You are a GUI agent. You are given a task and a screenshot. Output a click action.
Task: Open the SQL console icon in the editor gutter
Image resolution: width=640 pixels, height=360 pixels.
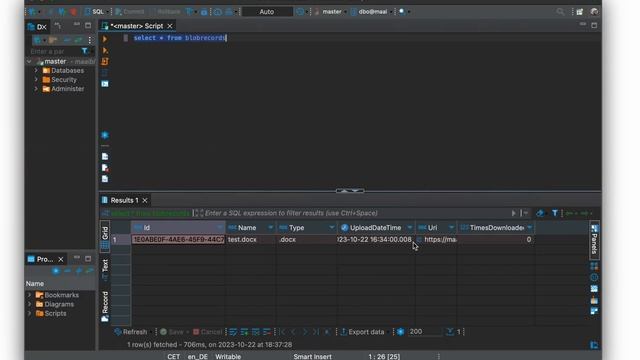coord(105,84)
